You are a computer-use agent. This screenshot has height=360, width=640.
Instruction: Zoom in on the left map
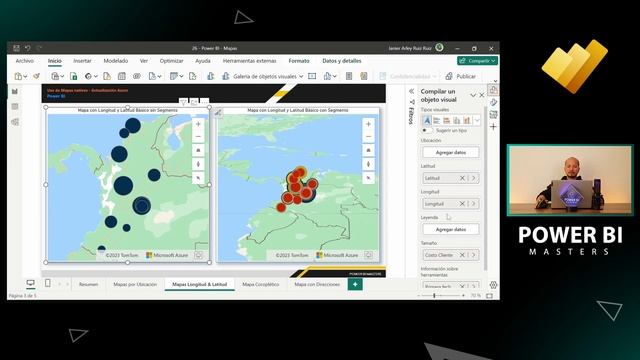pos(198,124)
